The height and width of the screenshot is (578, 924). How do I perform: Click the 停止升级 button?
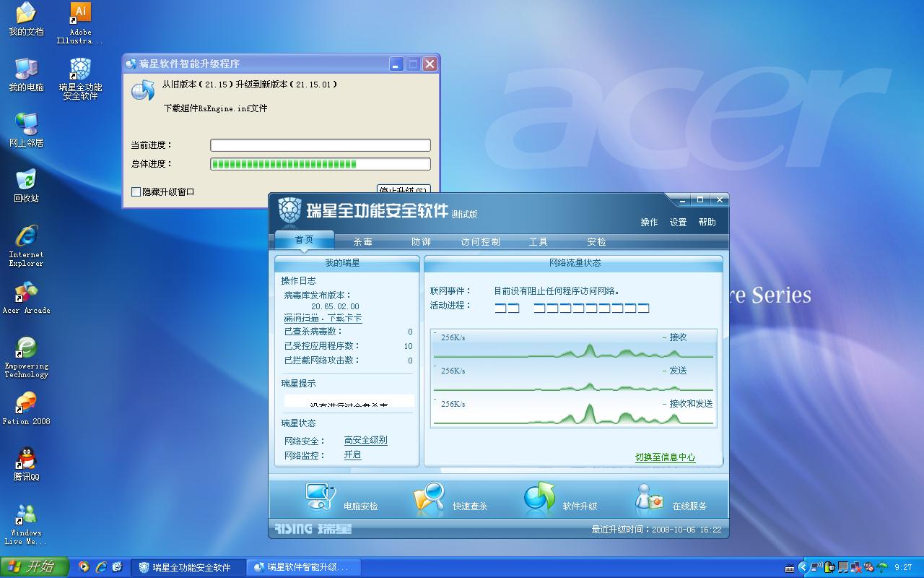click(404, 191)
